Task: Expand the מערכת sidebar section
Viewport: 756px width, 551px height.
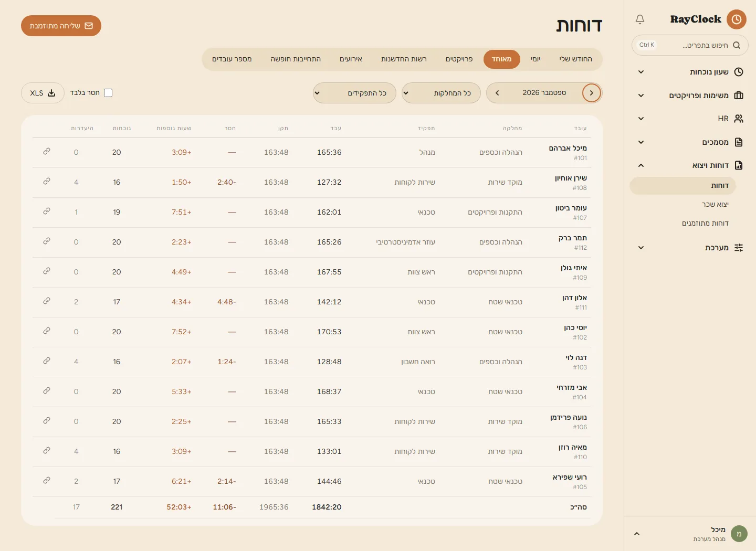Action: click(x=640, y=248)
